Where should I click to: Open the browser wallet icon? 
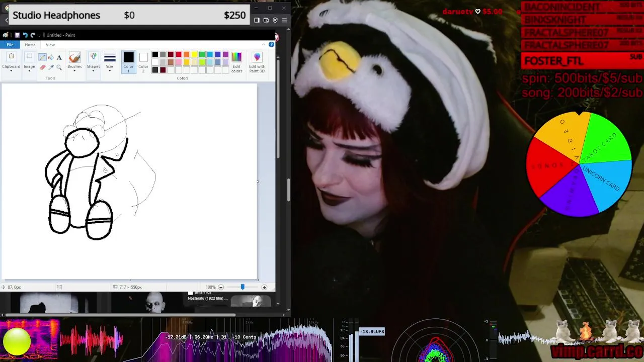point(266,20)
